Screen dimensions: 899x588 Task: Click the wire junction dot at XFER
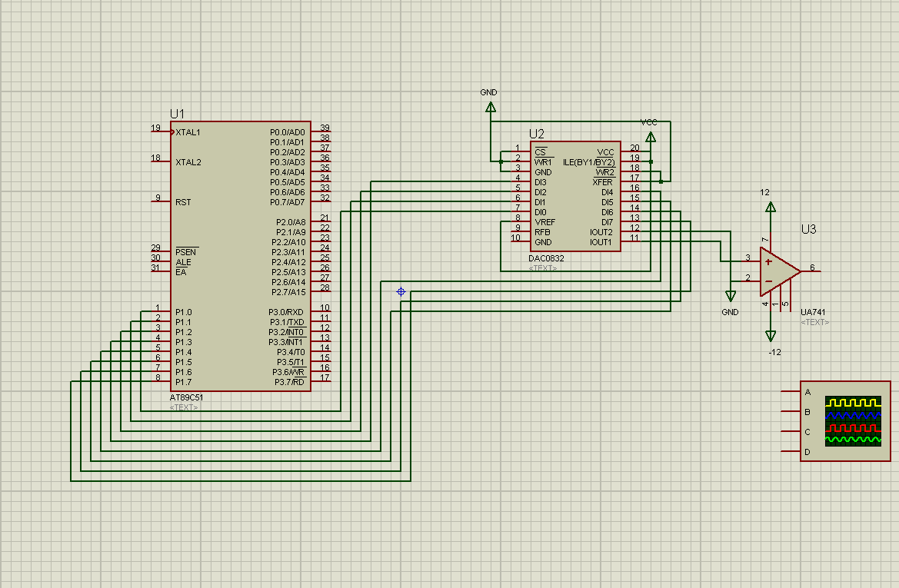pyautogui.click(x=661, y=181)
